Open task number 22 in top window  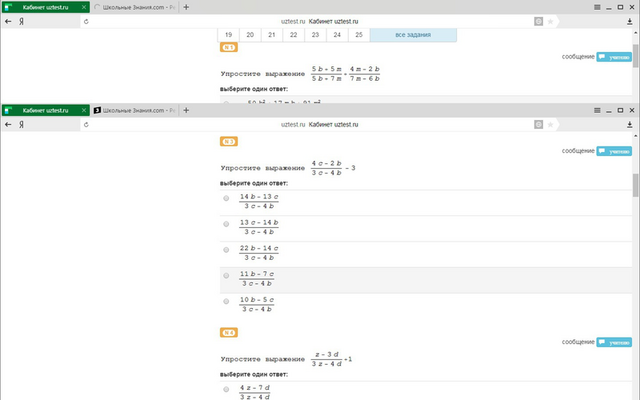click(293, 35)
